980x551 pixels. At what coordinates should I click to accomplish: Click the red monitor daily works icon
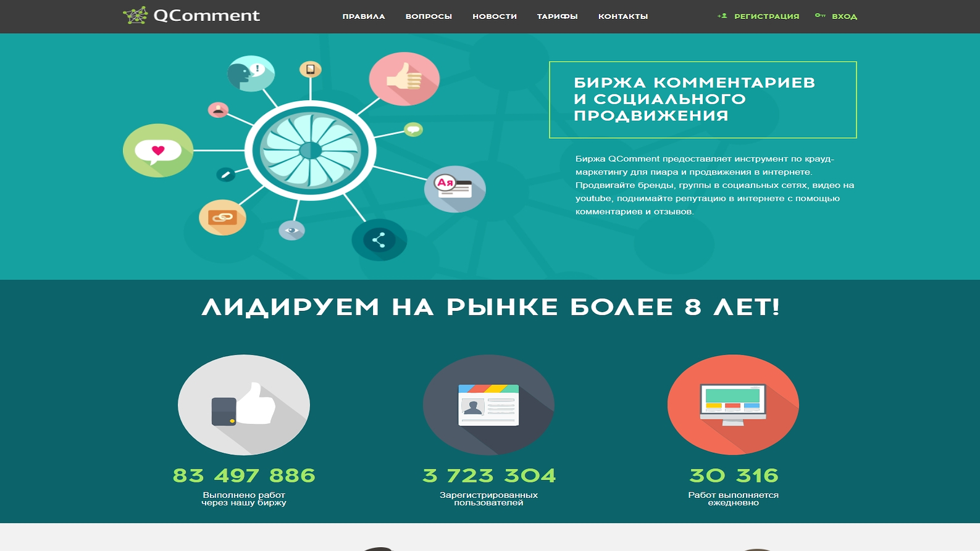click(733, 405)
